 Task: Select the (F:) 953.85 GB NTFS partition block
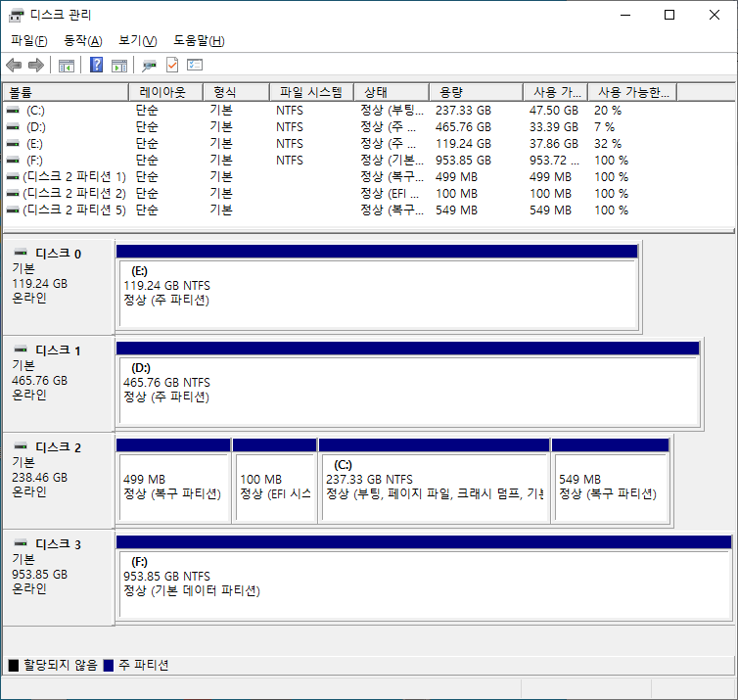pos(424,578)
